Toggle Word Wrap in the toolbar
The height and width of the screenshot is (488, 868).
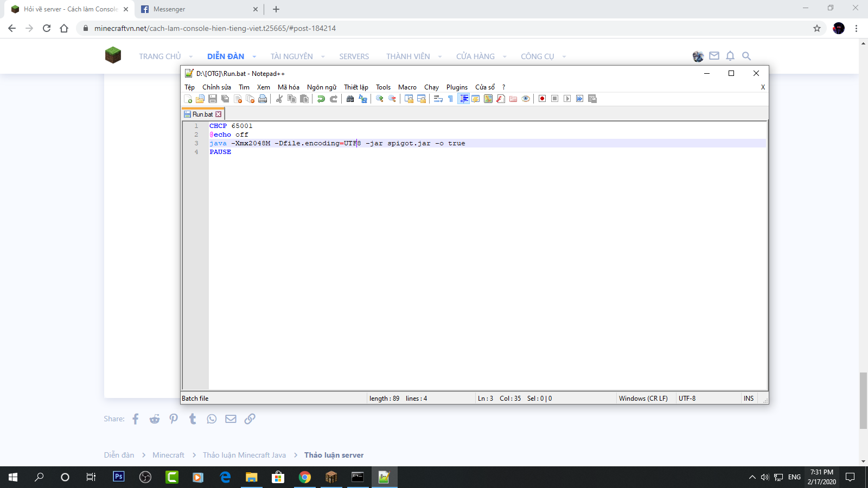438,99
